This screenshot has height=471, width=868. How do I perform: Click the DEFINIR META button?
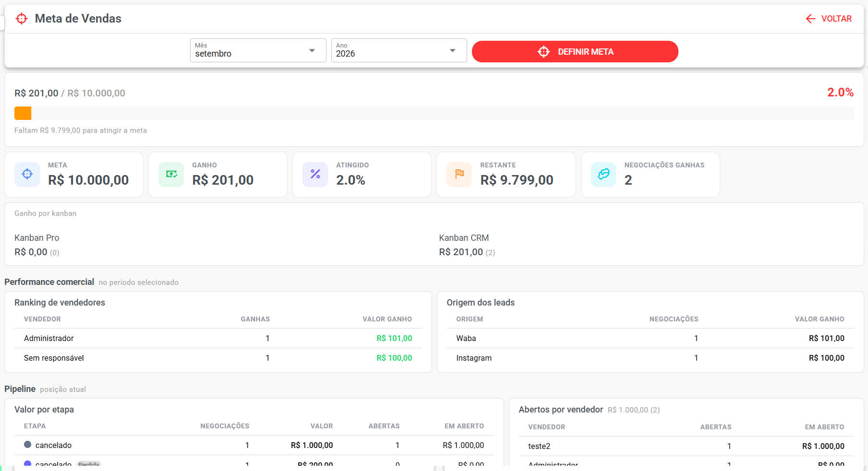coord(575,51)
